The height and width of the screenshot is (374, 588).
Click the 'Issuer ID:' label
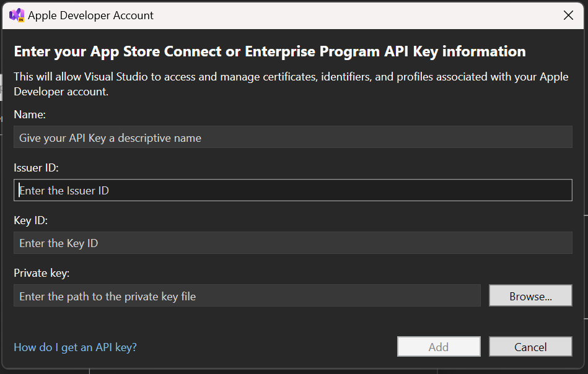pos(36,168)
